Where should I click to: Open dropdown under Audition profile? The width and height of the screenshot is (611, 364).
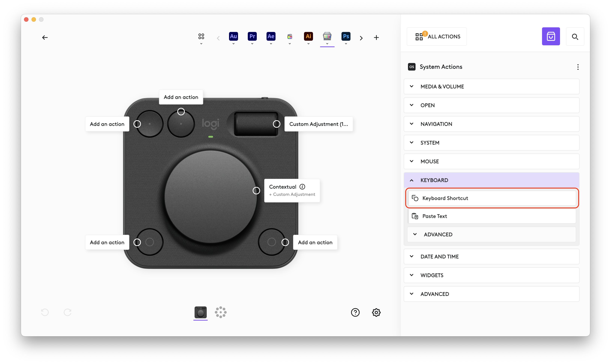point(233,44)
